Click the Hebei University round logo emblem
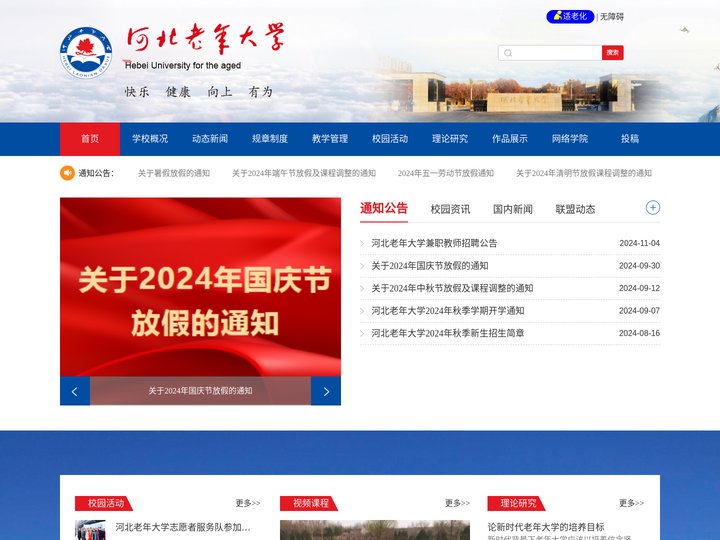This screenshot has width=720, height=540. pyautogui.click(x=86, y=53)
